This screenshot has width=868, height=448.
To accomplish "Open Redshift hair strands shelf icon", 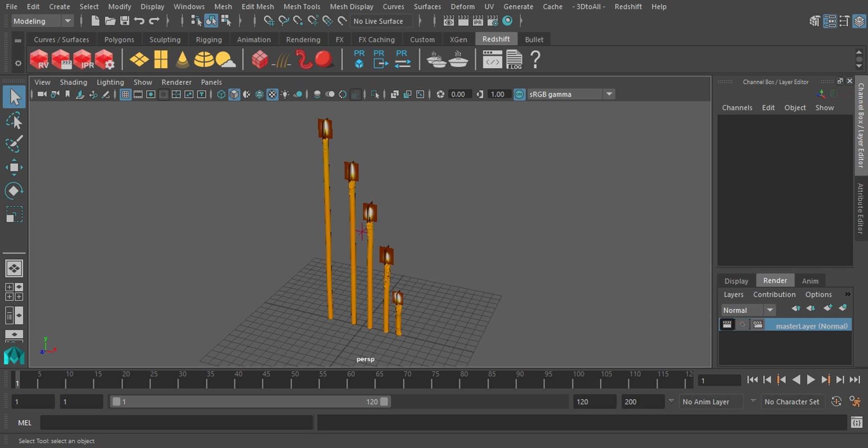I will tap(282, 60).
